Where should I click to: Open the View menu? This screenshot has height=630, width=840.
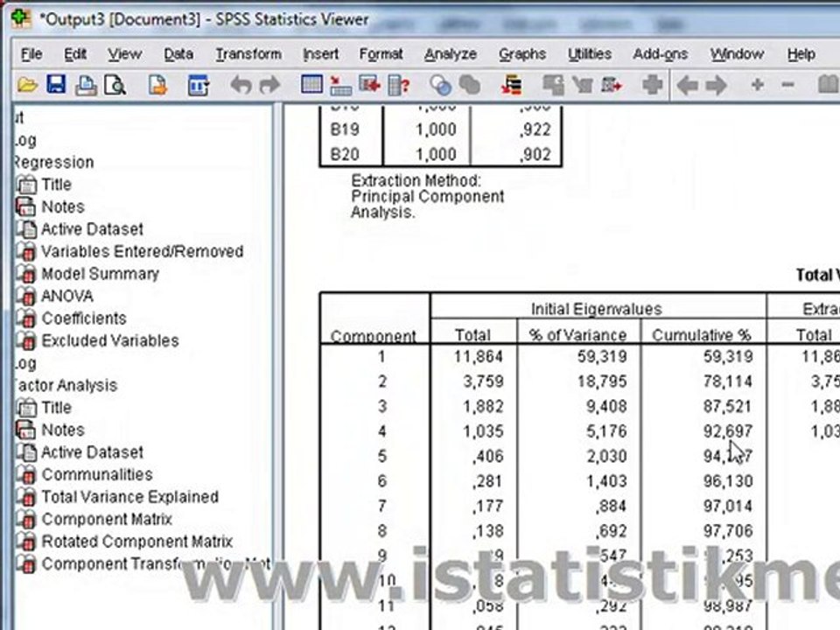(124, 54)
